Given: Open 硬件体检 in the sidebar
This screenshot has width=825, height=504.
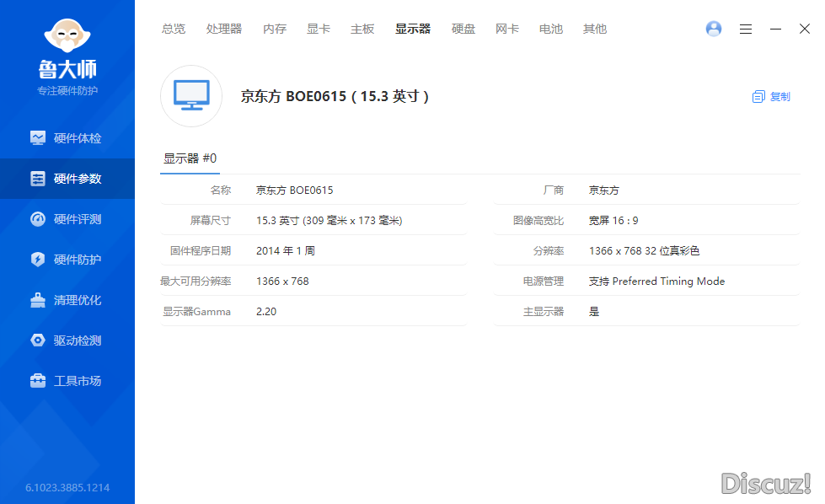Looking at the screenshot, I should [x=67, y=138].
